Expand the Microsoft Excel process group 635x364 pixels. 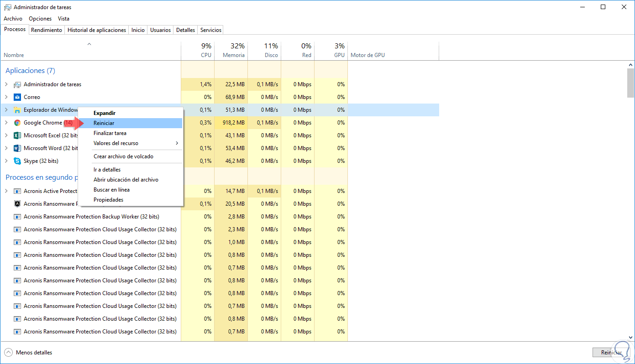pos(6,135)
